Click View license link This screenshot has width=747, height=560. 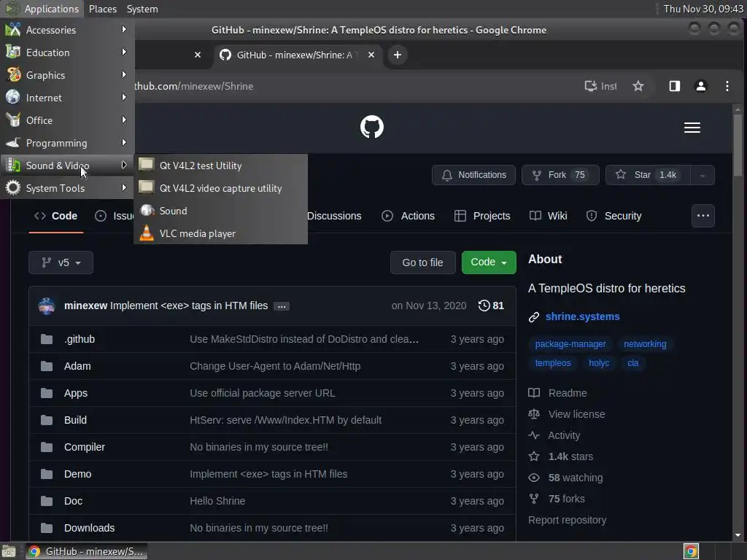click(567, 414)
